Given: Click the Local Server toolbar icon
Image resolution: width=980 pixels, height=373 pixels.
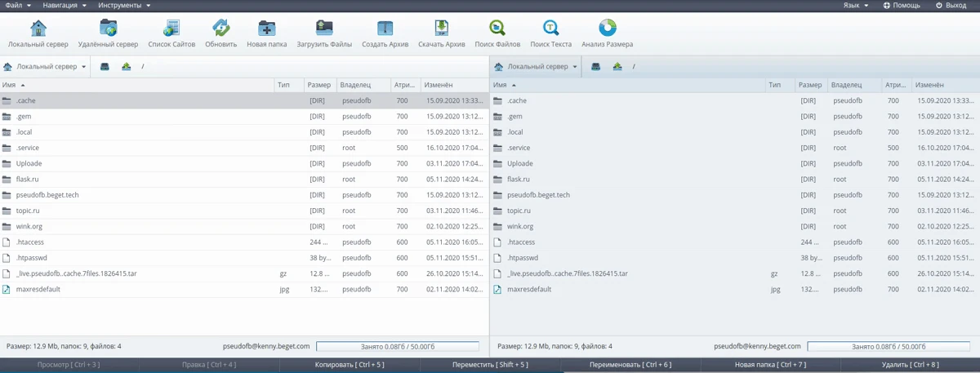Looking at the screenshot, I should pyautogui.click(x=38, y=29).
